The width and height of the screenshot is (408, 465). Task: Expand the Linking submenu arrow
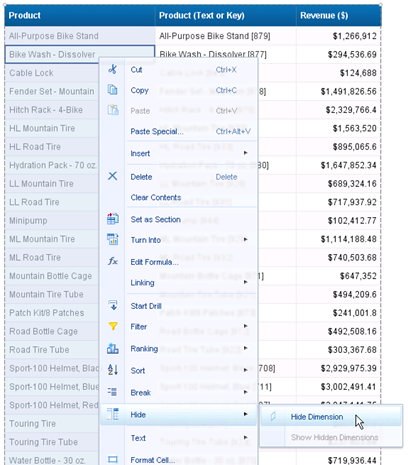click(246, 282)
